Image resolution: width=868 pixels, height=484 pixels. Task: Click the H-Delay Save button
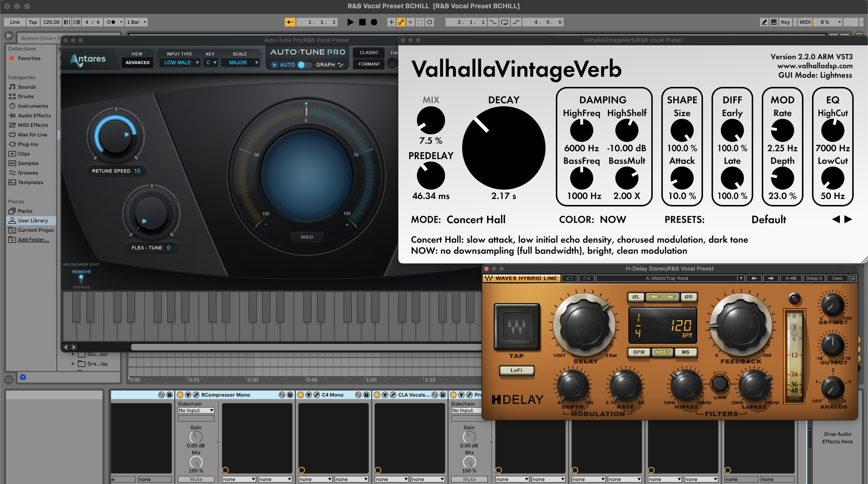[837, 278]
